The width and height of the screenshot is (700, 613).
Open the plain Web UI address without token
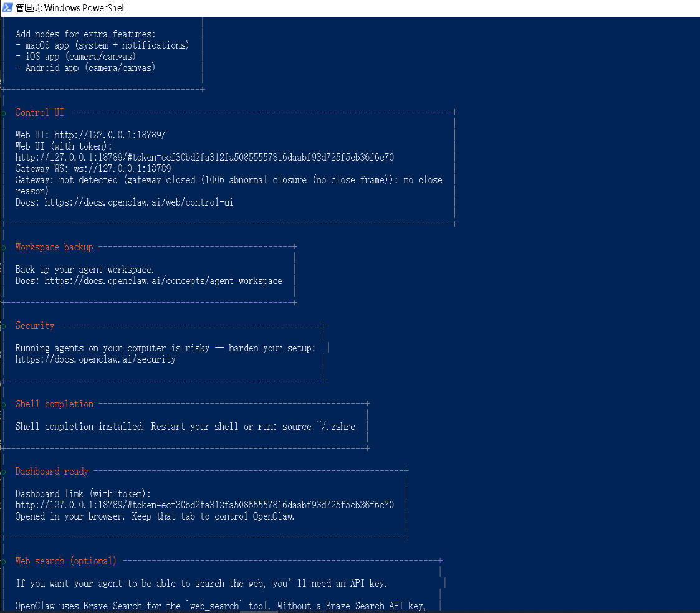(110, 135)
